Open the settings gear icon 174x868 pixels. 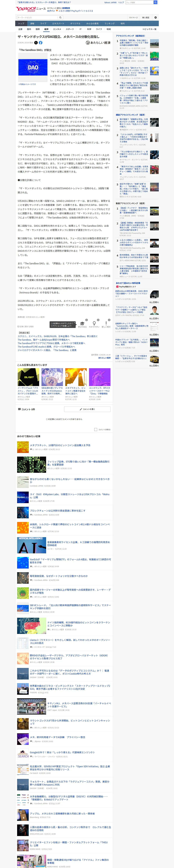[155, 18]
